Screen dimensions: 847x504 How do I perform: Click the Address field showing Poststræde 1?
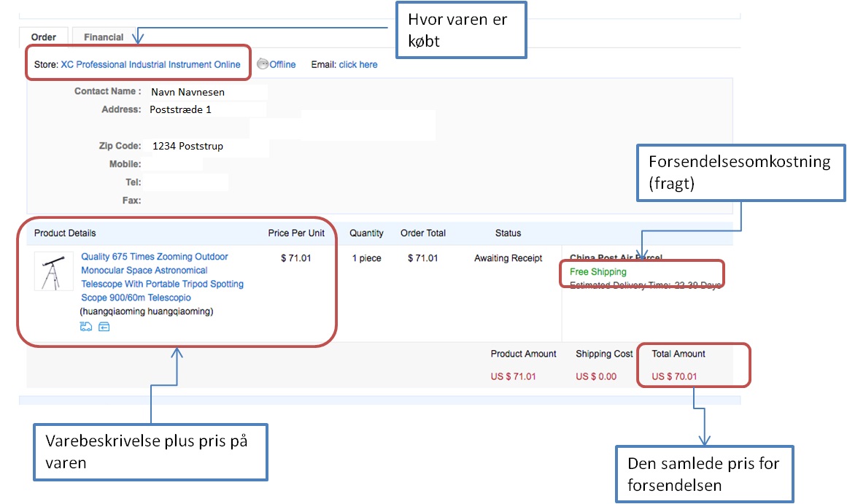181,109
